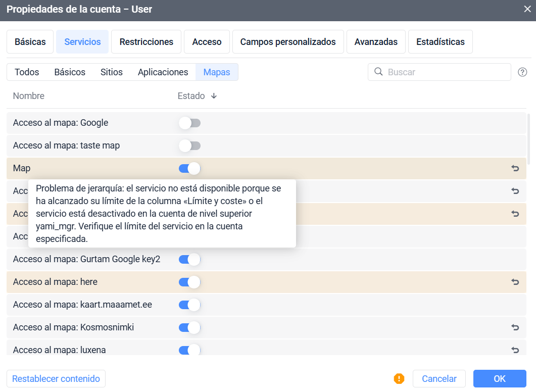
Task: Click the orange warning icon
Action: tap(399, 378)
